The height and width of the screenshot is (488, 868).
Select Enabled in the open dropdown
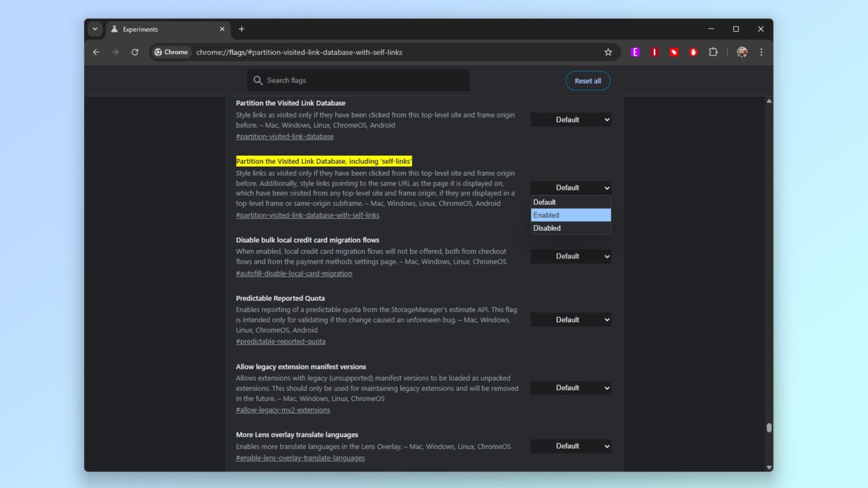[570, 215]
